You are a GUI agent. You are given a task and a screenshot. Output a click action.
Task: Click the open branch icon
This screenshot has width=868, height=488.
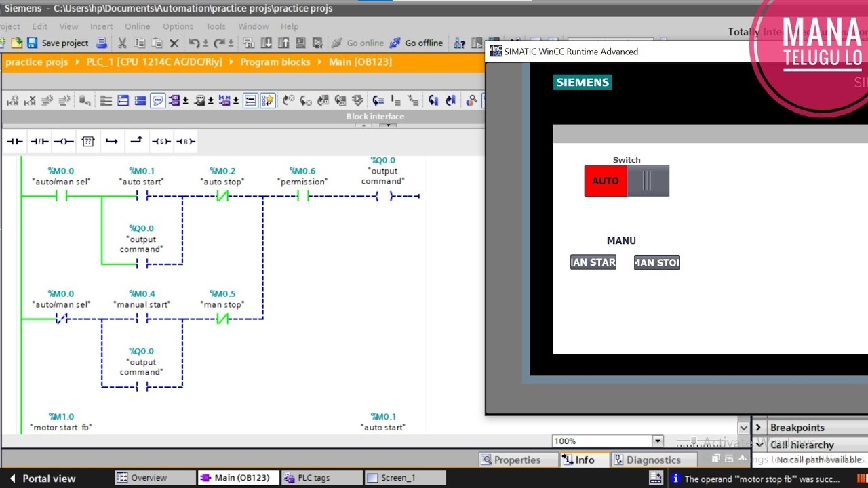[x=112, y=141]
